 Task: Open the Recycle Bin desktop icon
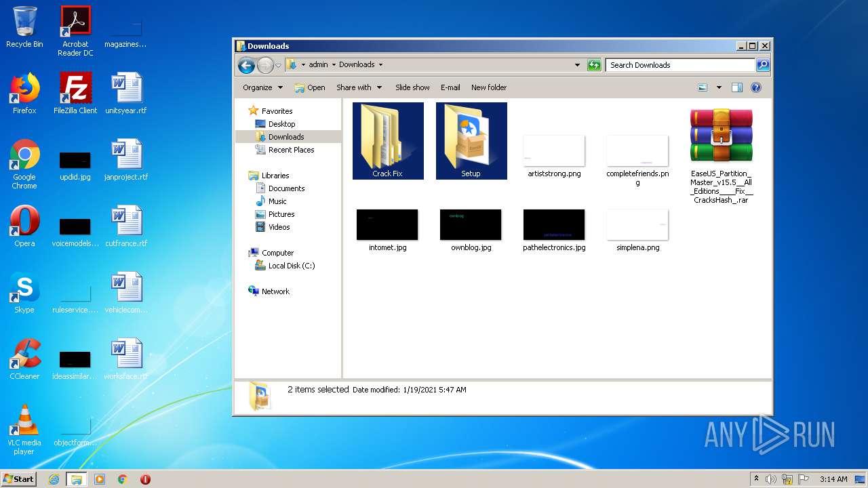(x=24, y=27)
